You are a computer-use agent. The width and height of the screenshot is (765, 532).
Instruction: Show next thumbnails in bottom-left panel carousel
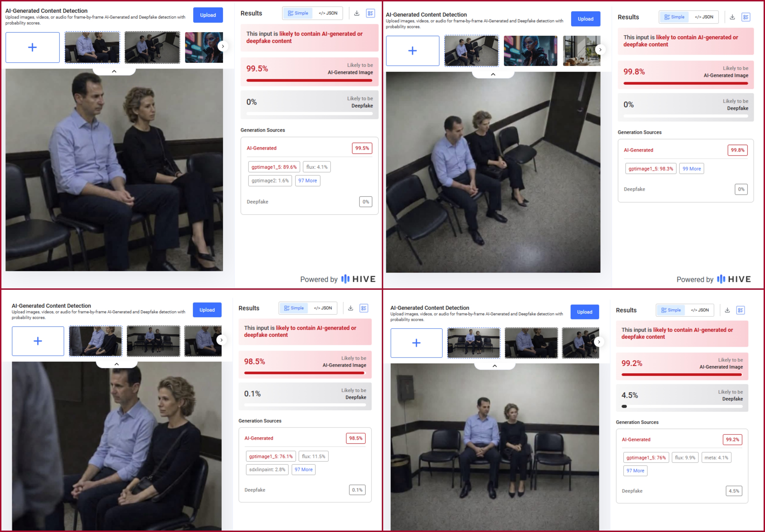click(x=221, y=340)
